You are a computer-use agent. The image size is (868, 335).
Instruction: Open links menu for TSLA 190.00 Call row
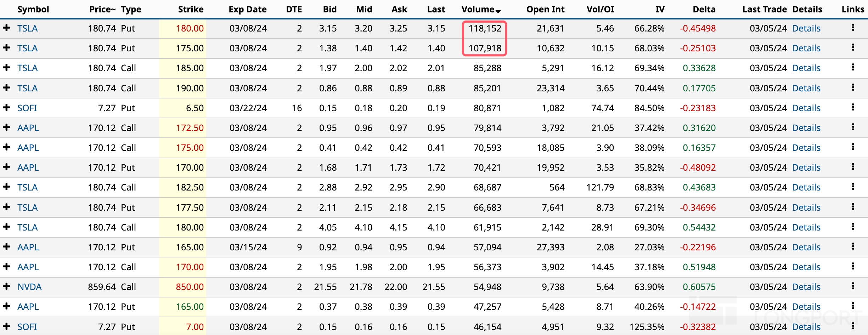[x=853, y=87]
